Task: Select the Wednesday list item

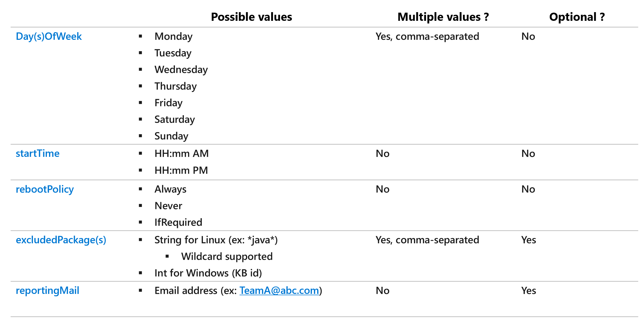Action: [x=181, y=70]
